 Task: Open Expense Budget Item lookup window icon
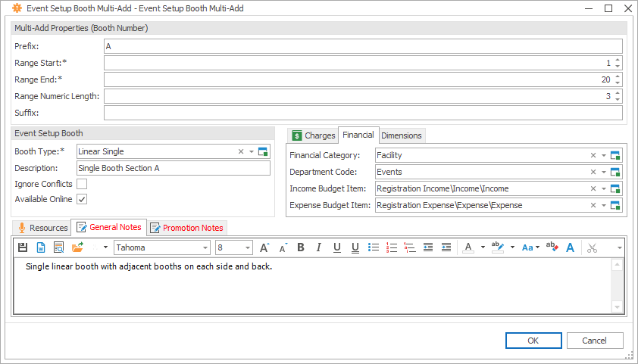tap(615, 205)
